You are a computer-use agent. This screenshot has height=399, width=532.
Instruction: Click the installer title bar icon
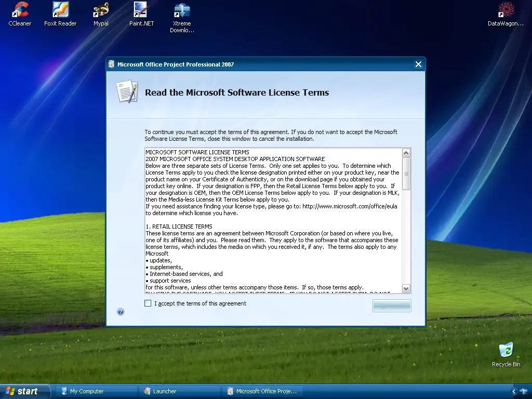pyautogui.click(x=111, y=64)
